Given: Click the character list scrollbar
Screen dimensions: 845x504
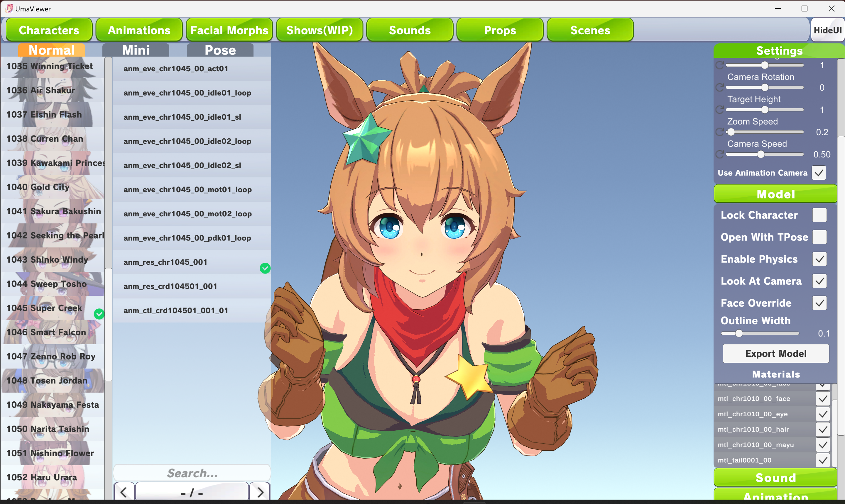Looking at the screenshot, I should [x=108, y=324].
